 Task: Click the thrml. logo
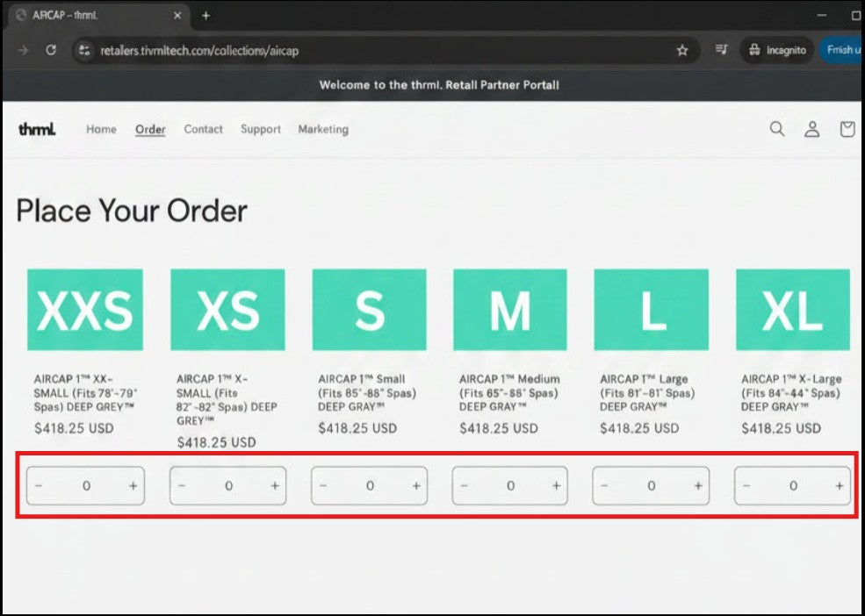coord(37,129)
